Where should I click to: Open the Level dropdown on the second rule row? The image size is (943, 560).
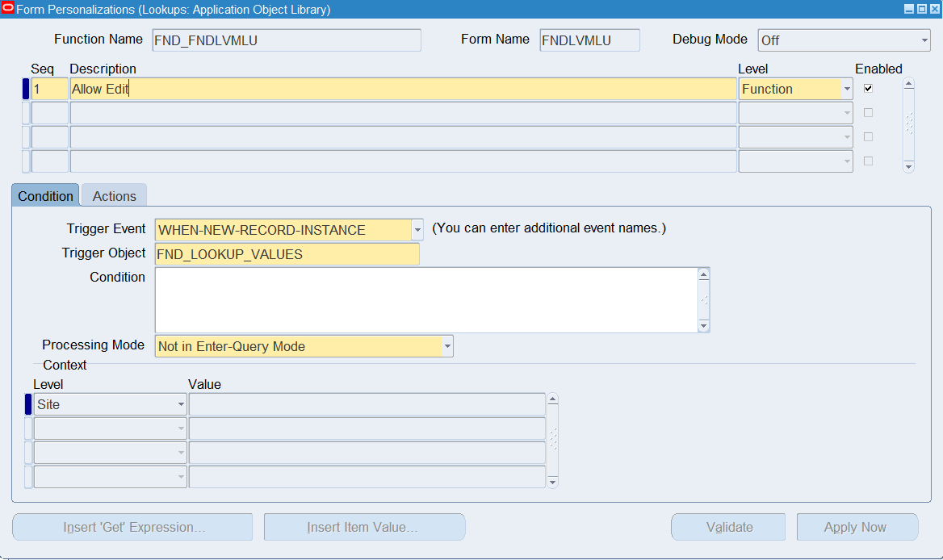click(x=847, y=112)
